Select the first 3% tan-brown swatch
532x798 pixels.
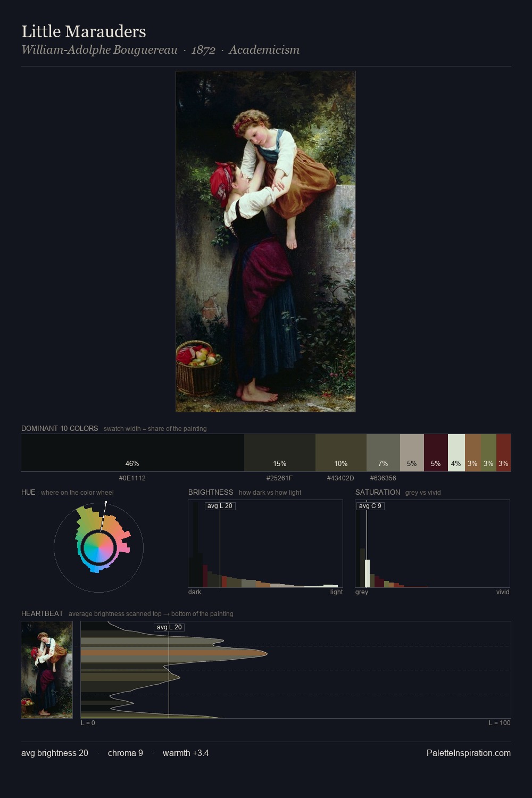pos(473,453)
